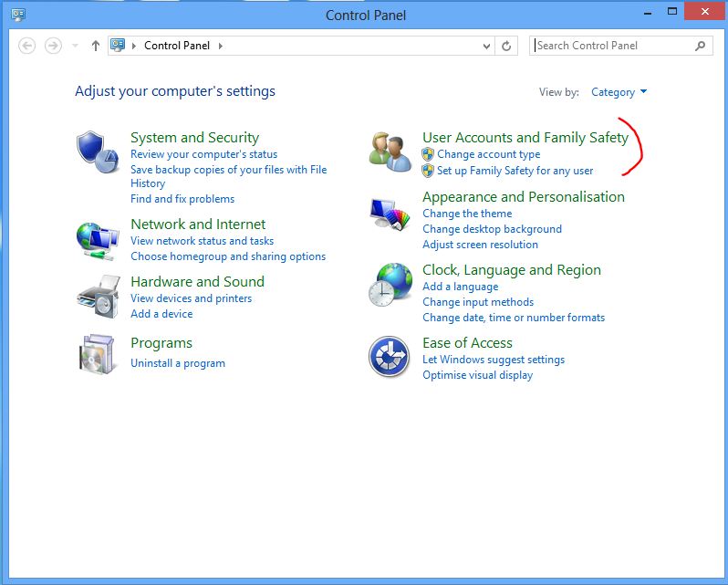Click the shield icon beside Set up Family Safety

[x=428, y=171]
